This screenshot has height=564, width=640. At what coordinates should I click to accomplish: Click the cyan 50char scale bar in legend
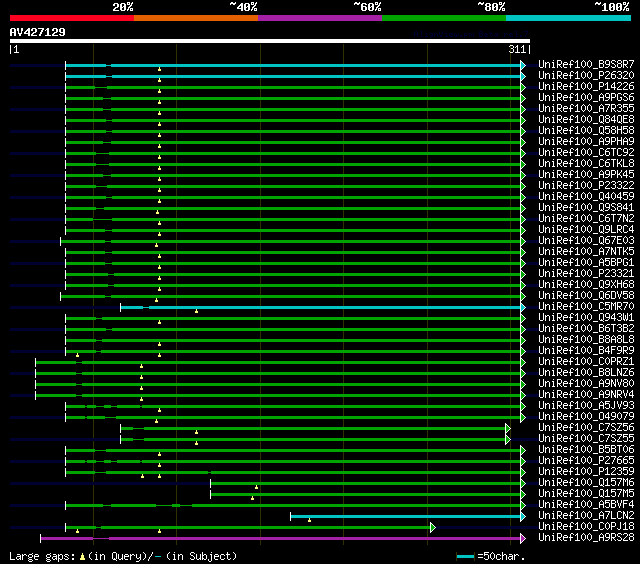pyautogui.click(x=466, y=555)
